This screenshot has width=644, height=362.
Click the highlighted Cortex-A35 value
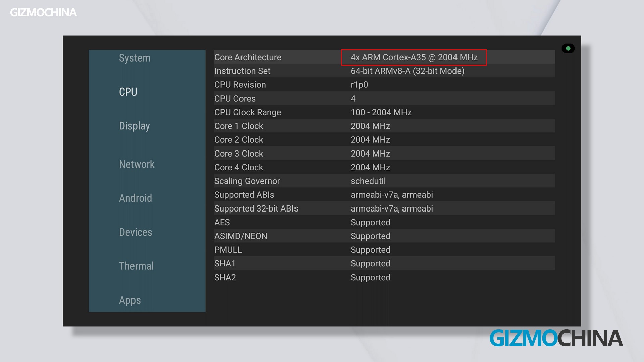414,57
